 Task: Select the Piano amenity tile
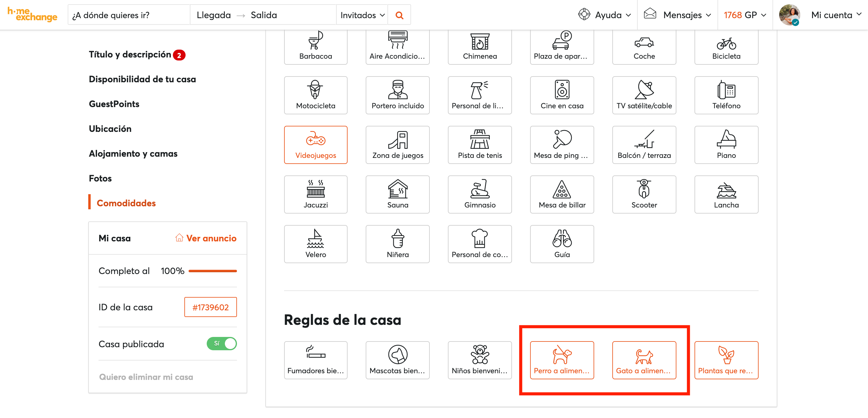click(x=726, y=145)
